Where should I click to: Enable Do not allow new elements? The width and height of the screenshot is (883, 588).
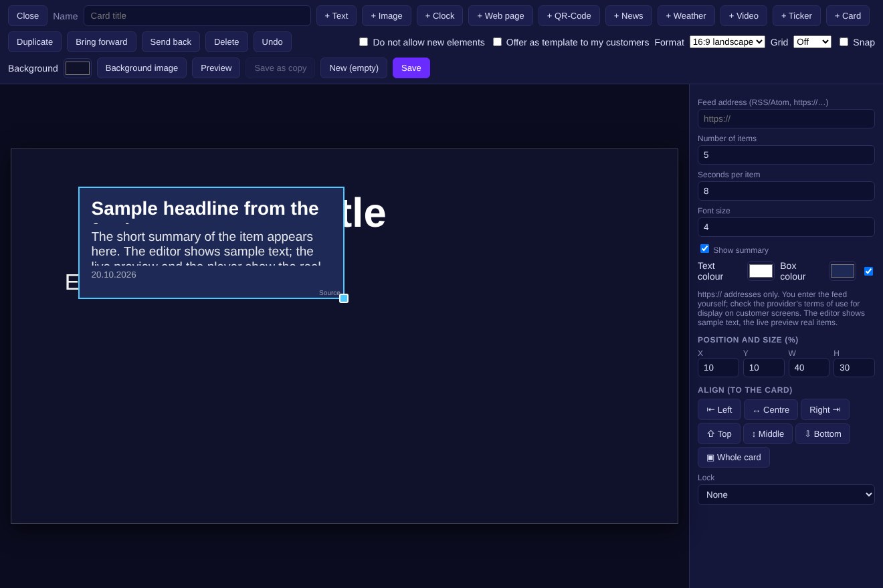[x=363, y=41]
